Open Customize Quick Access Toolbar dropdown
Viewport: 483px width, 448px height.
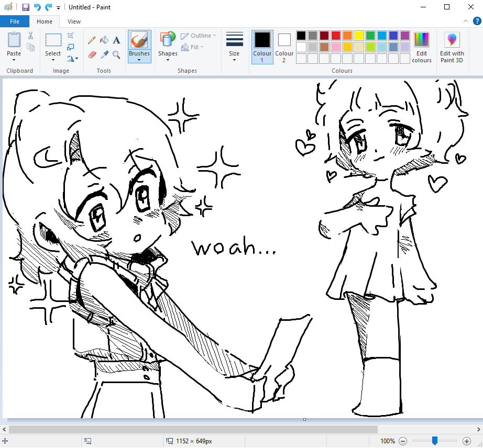[58, 8]
